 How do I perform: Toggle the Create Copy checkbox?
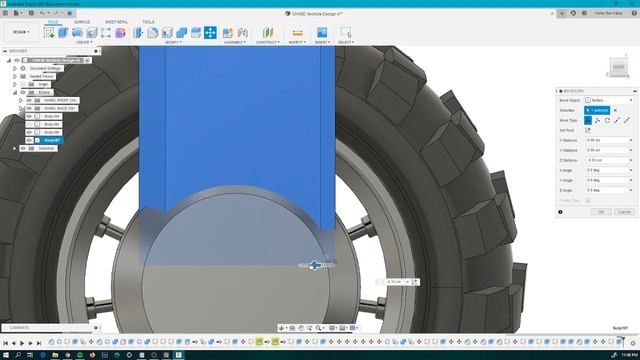point(588,200)
